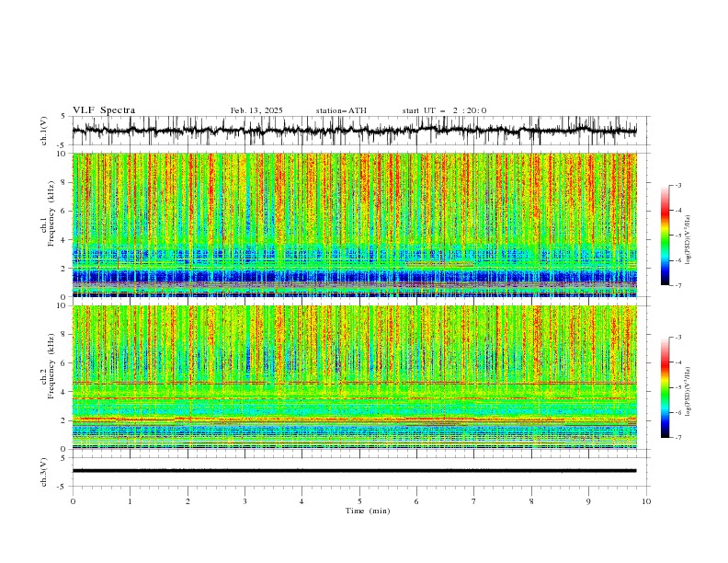
Task: Click time-axis tick label "10"
Action: [x=646, y=501]
